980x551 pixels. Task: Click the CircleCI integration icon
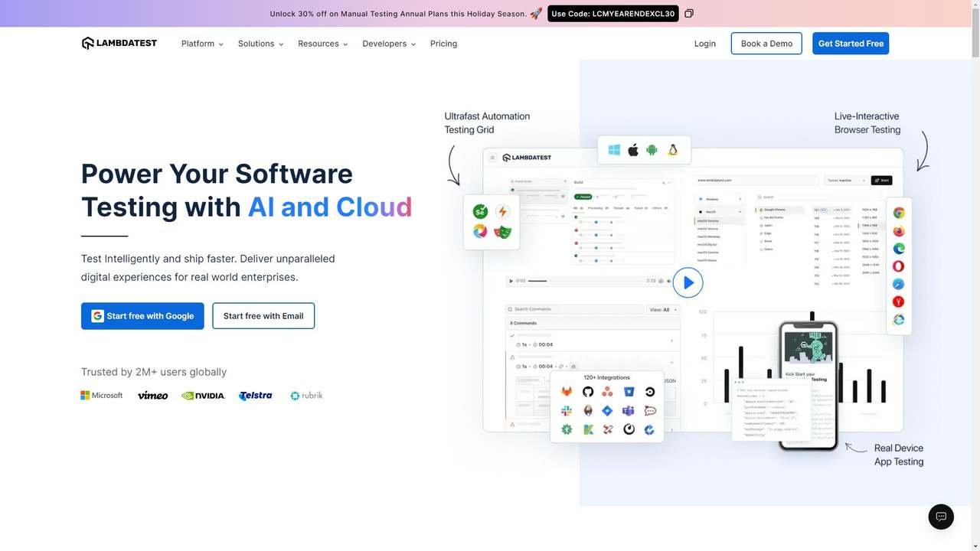(650, 392)
